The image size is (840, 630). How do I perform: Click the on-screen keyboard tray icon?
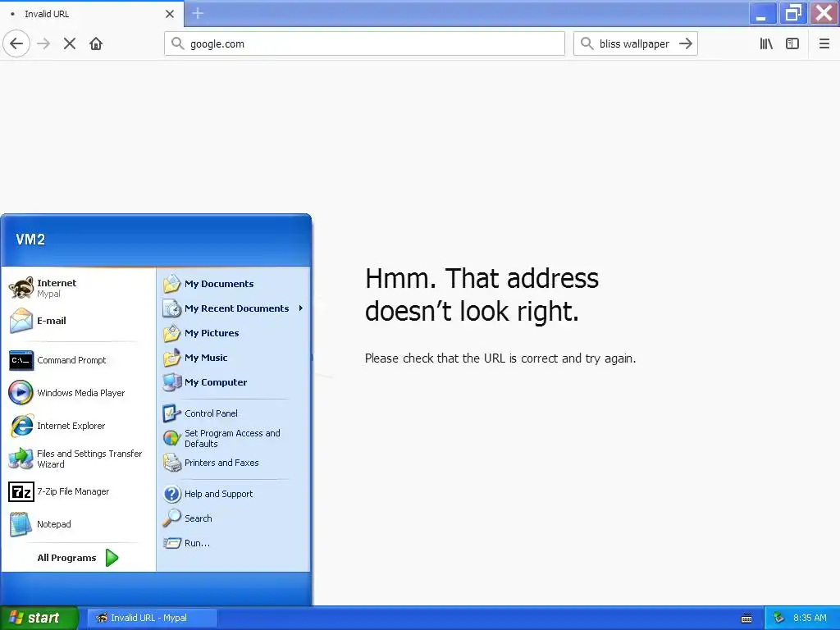click(x=746, y=619)
